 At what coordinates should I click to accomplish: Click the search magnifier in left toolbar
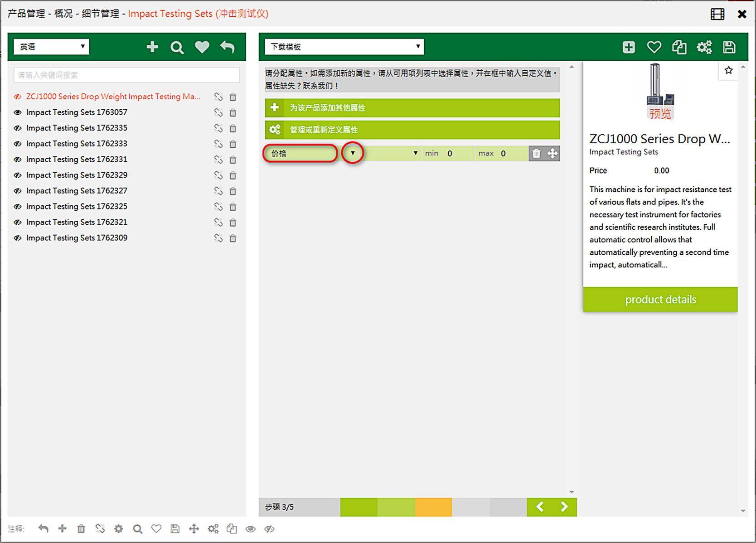tap(177, 48)
